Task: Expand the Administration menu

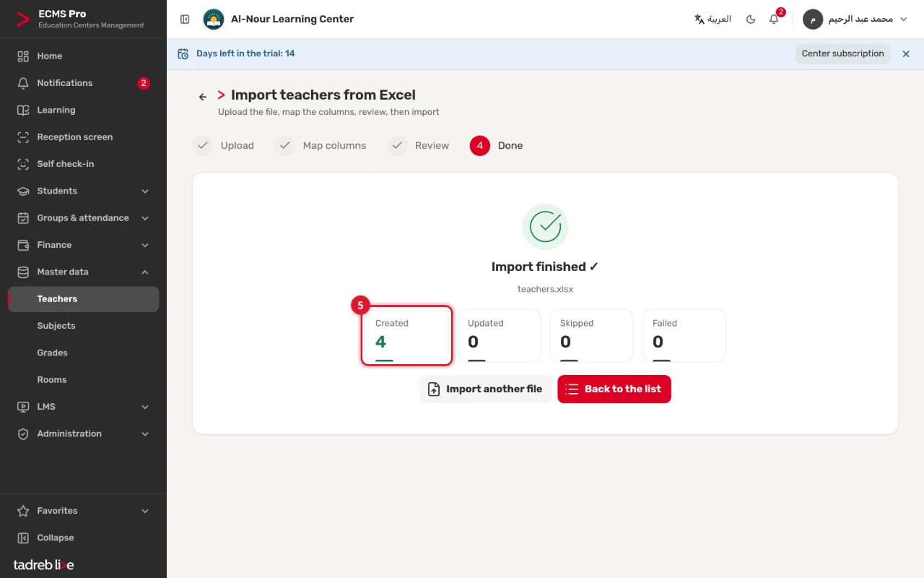Action: (x=84, y=433)
